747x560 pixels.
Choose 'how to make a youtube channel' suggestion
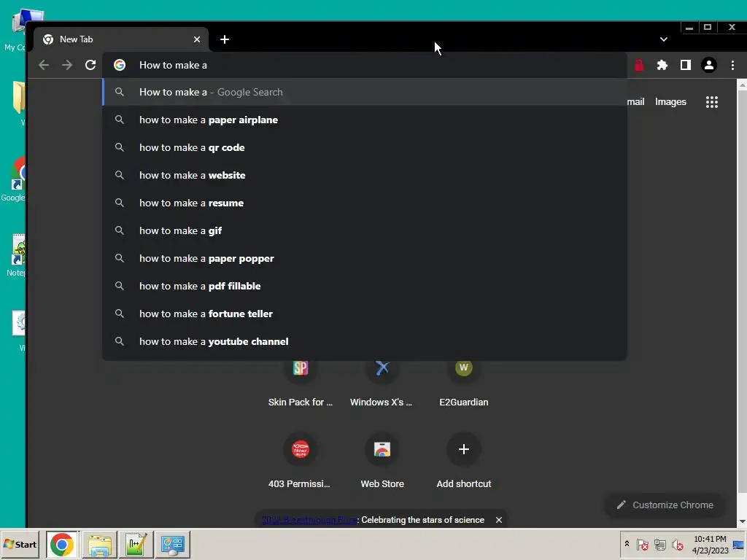click(x=365, y=341)
